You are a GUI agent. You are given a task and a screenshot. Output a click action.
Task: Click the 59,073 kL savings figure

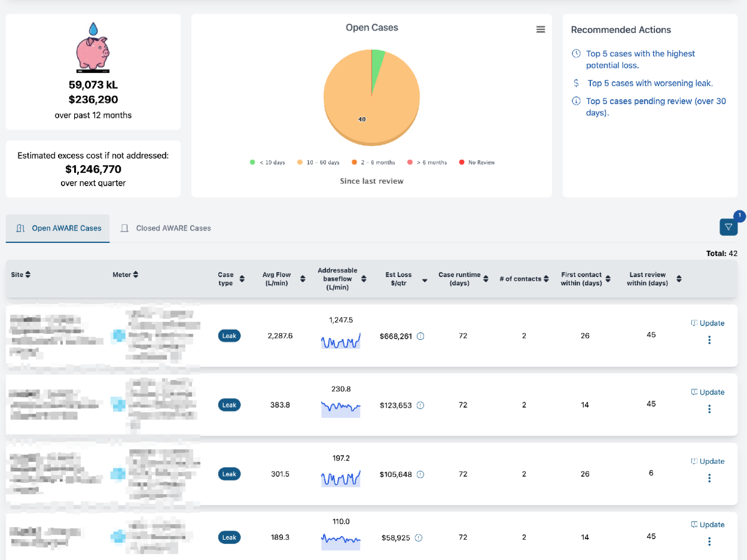click(93, 85)
